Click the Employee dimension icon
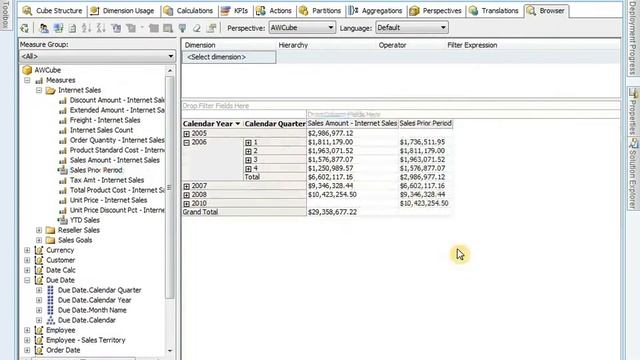 (x=39, y=330)
